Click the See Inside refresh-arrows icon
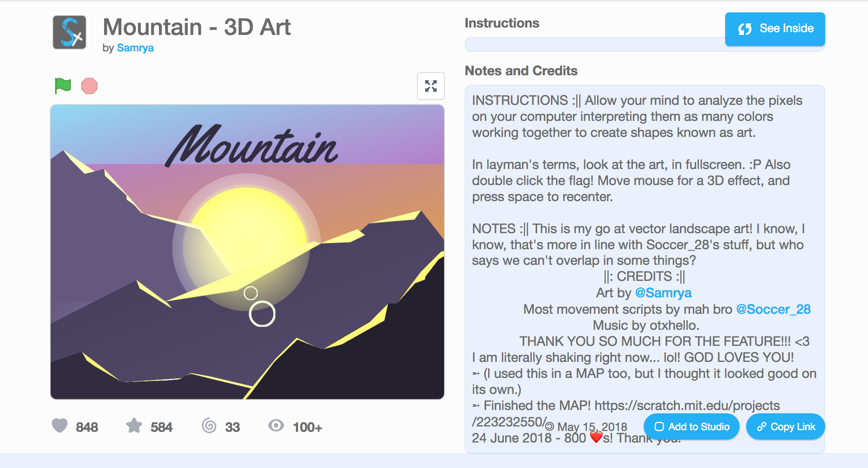Viewport: 868px width, 468px height. (746, 28)
